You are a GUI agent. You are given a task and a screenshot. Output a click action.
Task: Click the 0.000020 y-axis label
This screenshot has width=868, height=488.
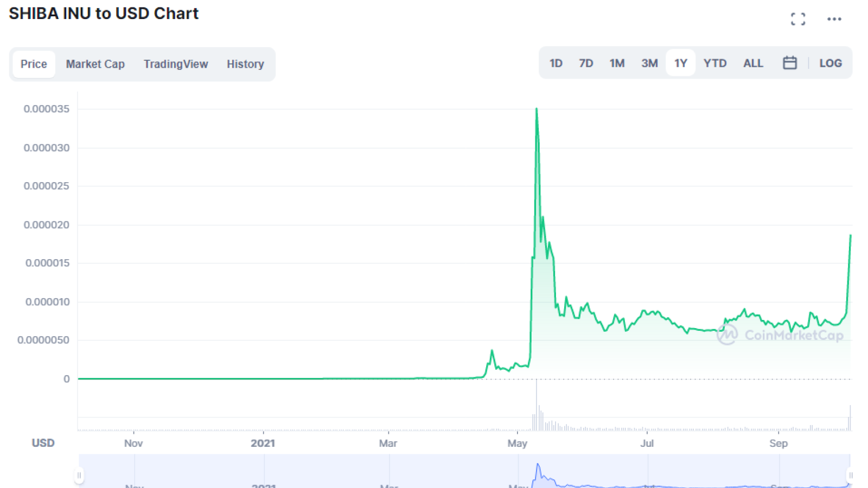[47, 225]
